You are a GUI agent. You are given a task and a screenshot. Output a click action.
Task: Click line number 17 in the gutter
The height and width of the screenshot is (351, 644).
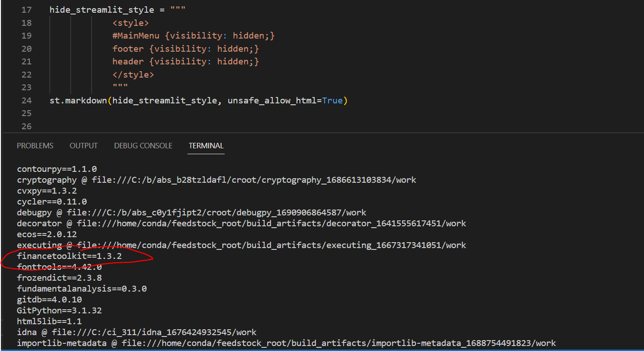point(26,10)
